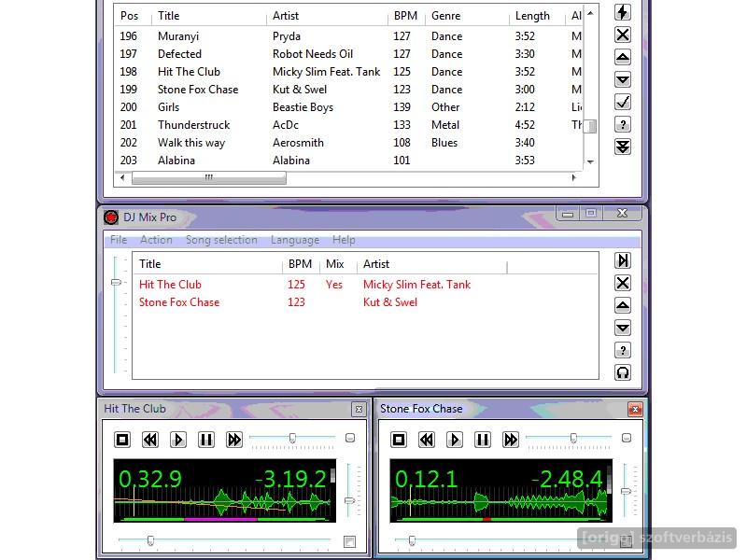Stop the Hit The Club deck
The height and width of the screenshot is (560, 747).
coord(122,440)
